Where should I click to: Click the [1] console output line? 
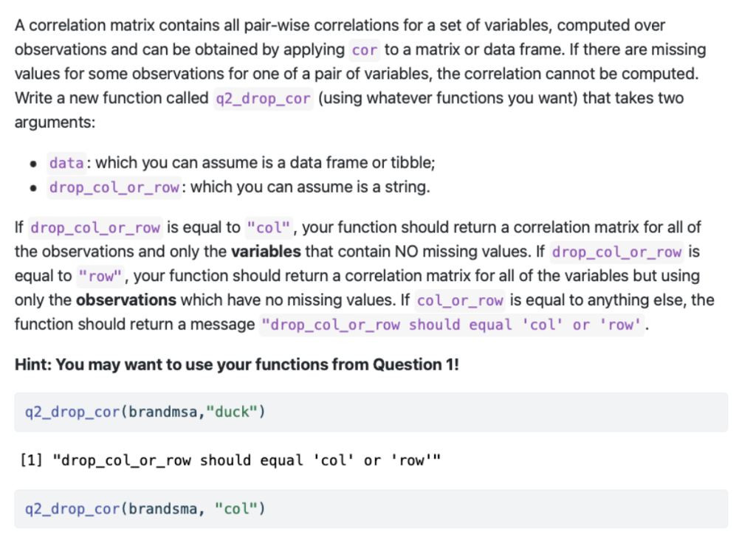point(230,460)
